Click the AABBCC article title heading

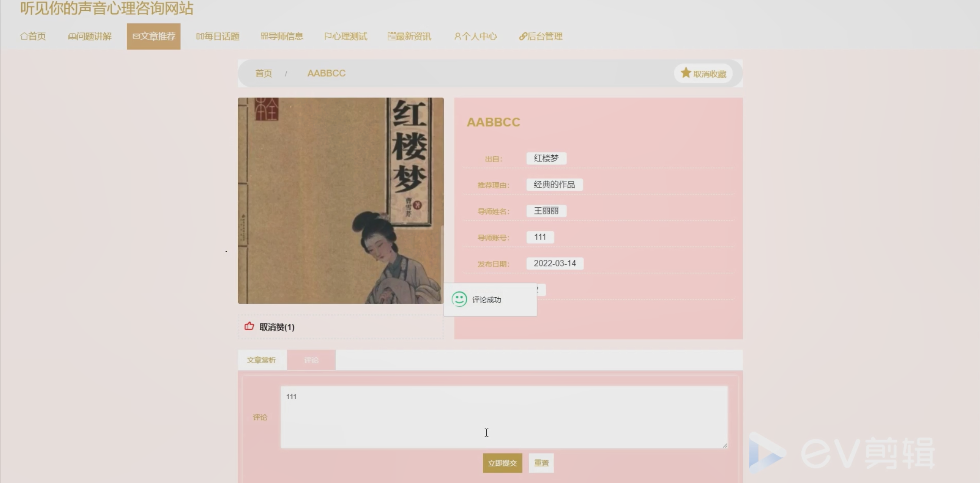pyautogui.click(x=493, y=122)
